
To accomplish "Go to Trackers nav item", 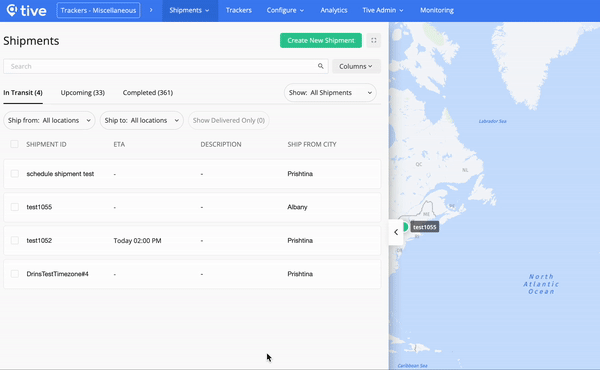I will tap(239, 10).
